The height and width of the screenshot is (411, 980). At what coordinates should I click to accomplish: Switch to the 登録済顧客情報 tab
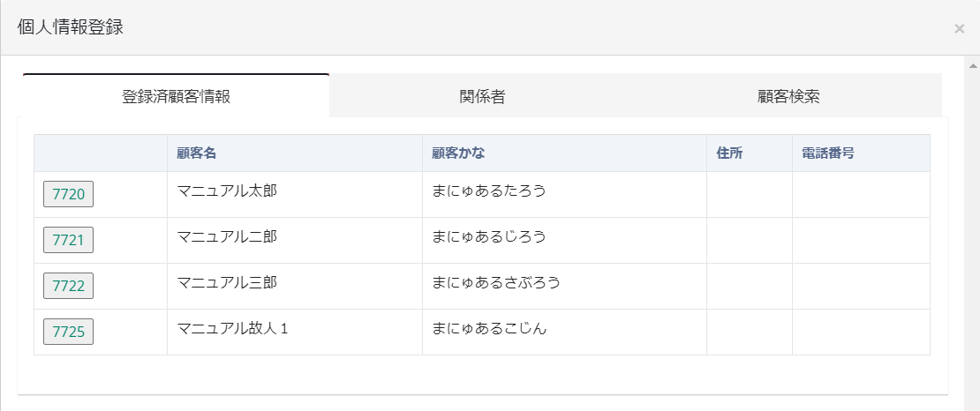(176, 96)
